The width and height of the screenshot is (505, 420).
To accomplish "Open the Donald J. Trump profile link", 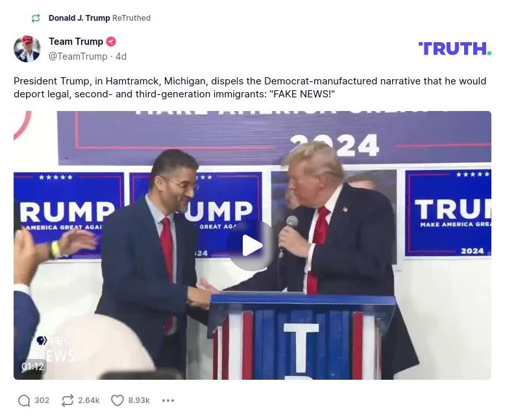I will (x=79, y=18).
